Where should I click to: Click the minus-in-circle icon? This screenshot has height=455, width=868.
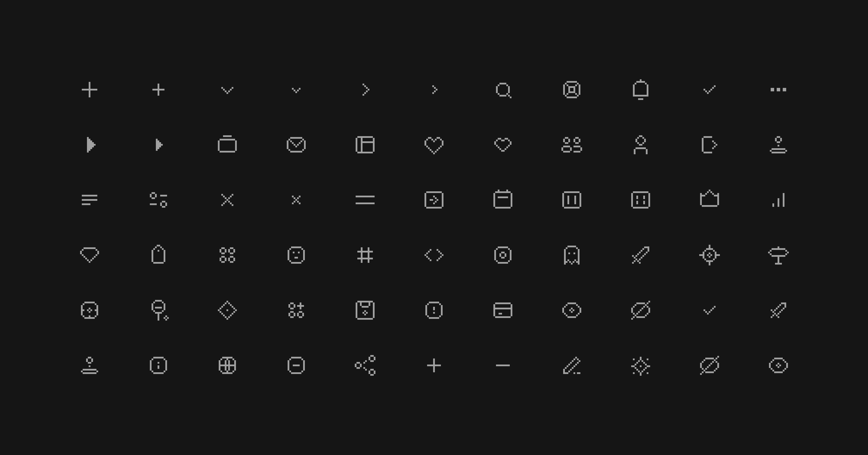click(296, 366)
